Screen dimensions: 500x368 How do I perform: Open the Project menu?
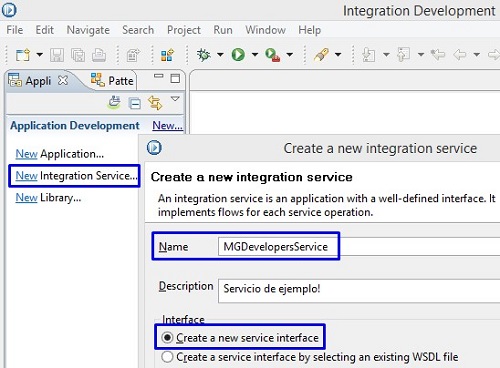(184, 30)
